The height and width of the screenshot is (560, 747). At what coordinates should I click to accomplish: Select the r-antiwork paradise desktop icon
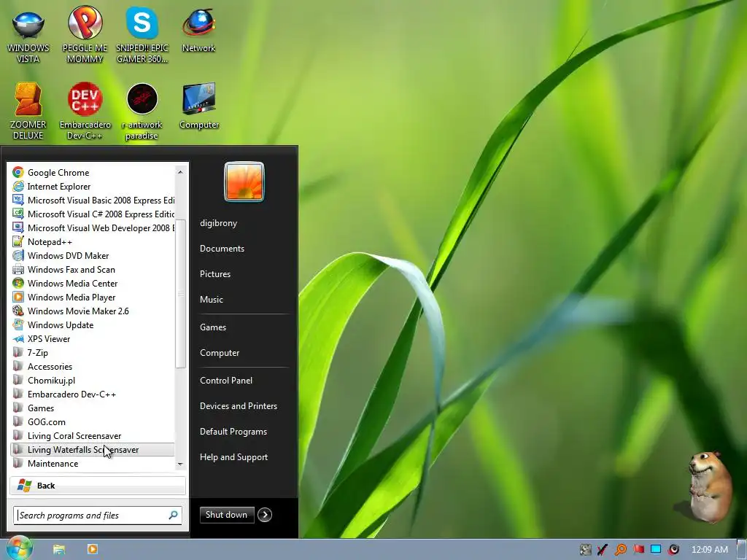pos(142,112)
